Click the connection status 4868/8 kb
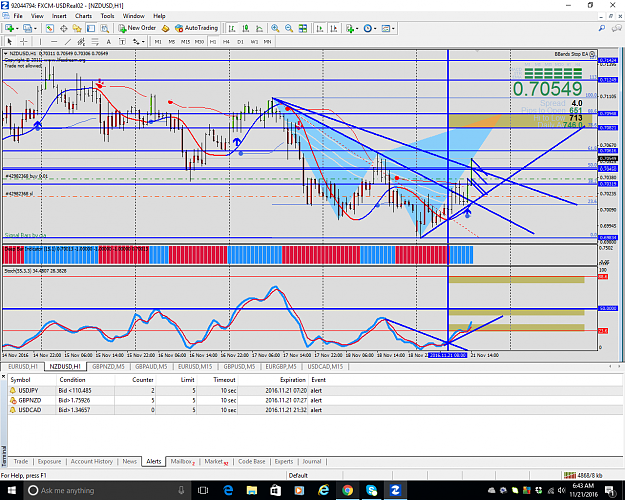Image resolution: width=625 pixels, height=500 pixels. (585, 475)
